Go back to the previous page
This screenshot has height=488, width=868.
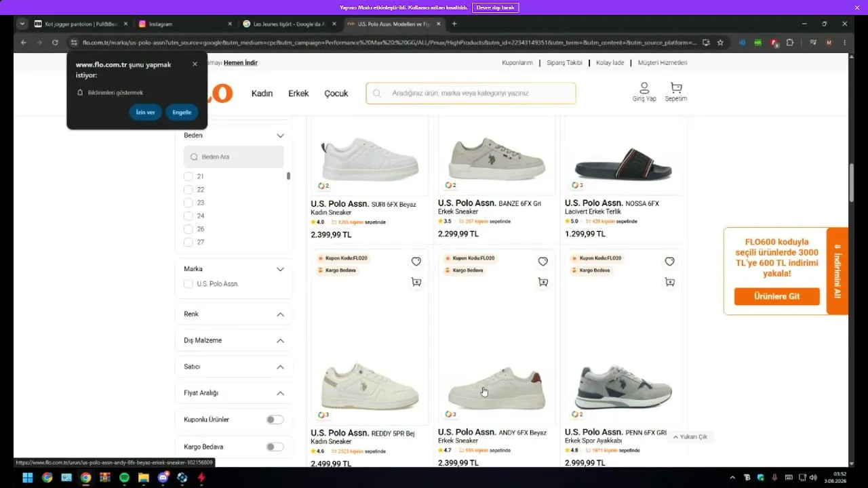(x=24, y=43)
